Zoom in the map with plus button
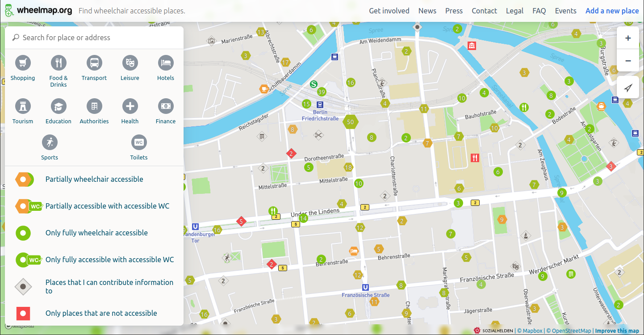 [628, 38]
